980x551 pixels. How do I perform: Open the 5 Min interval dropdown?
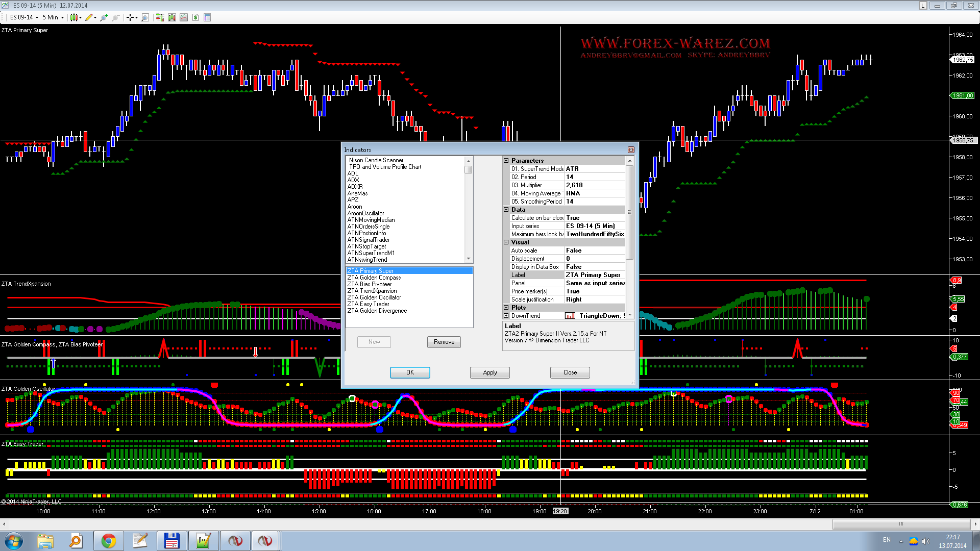(53, 17)
